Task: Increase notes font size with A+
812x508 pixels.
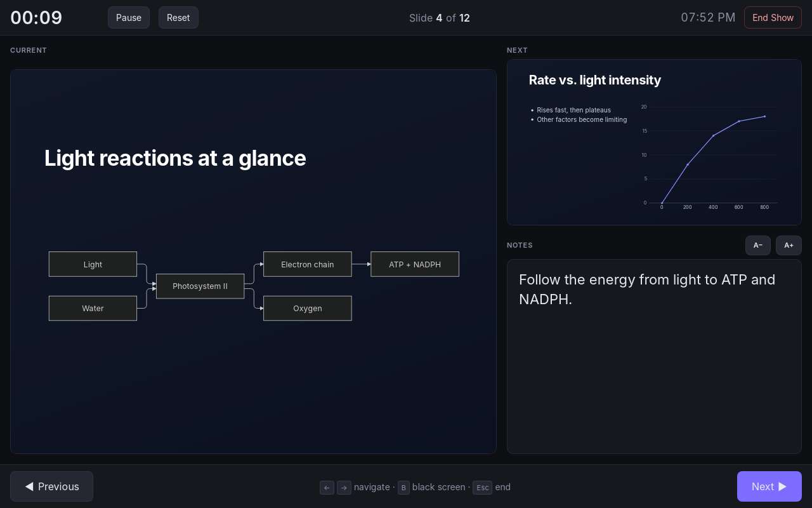Action: (x=789, y=245)
